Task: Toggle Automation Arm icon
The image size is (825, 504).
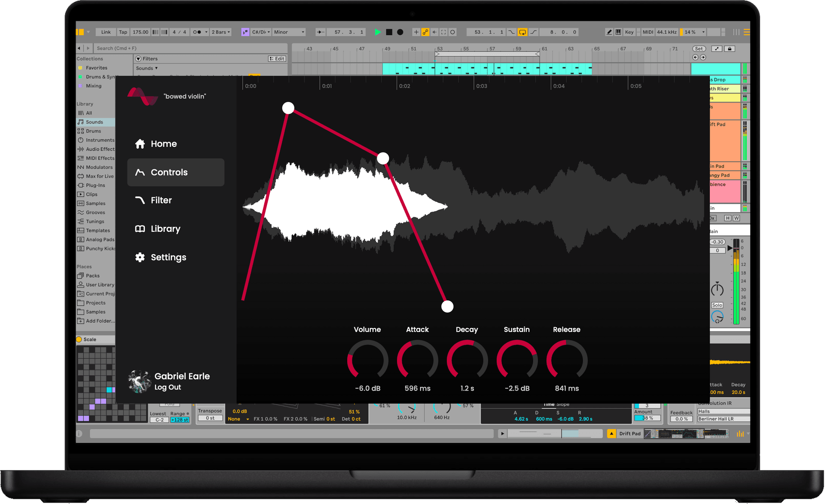Action: [x=425, y=32]
